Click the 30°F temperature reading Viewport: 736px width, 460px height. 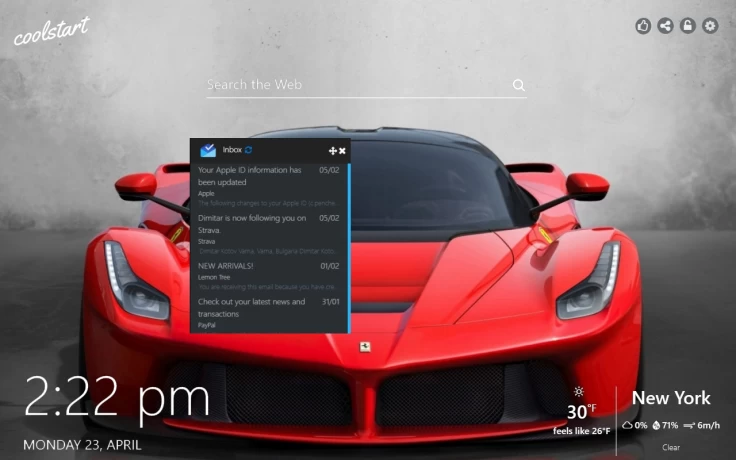[582, 412]
